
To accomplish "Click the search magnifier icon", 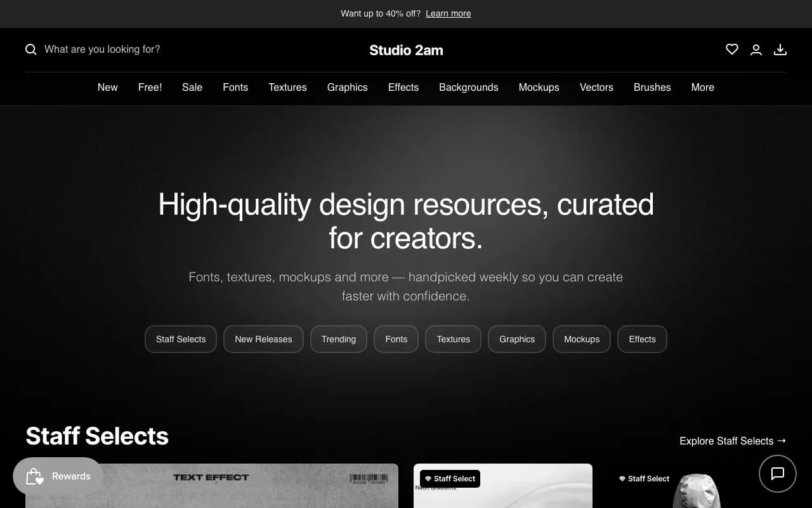I will pos(31,50).
